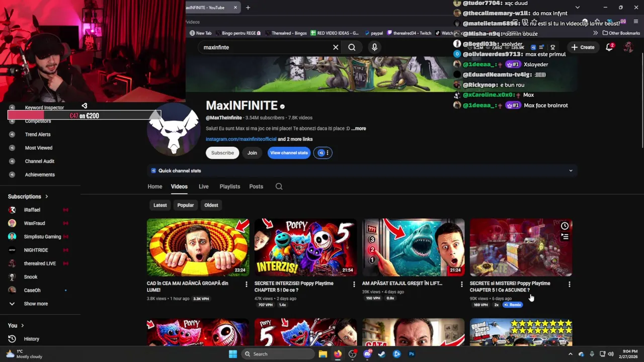
Task: Click Add to queue icon on thumbnail
Action: [x=565, y=237]
